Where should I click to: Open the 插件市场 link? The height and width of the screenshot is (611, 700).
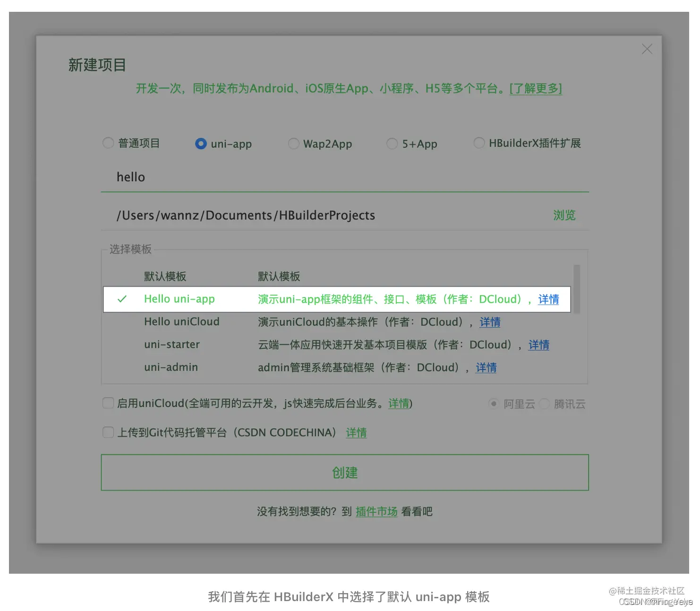pyautogui.click(x=376, y=511)
